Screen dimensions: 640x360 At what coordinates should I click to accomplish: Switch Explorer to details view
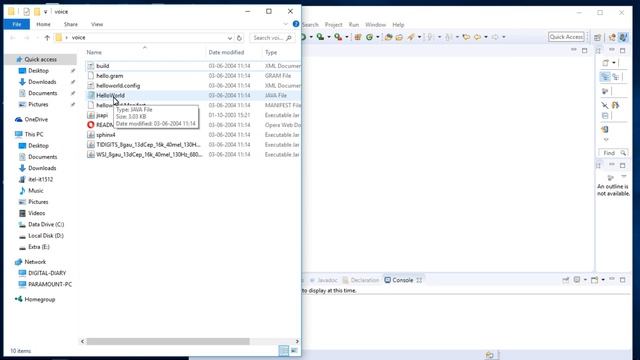284,351
